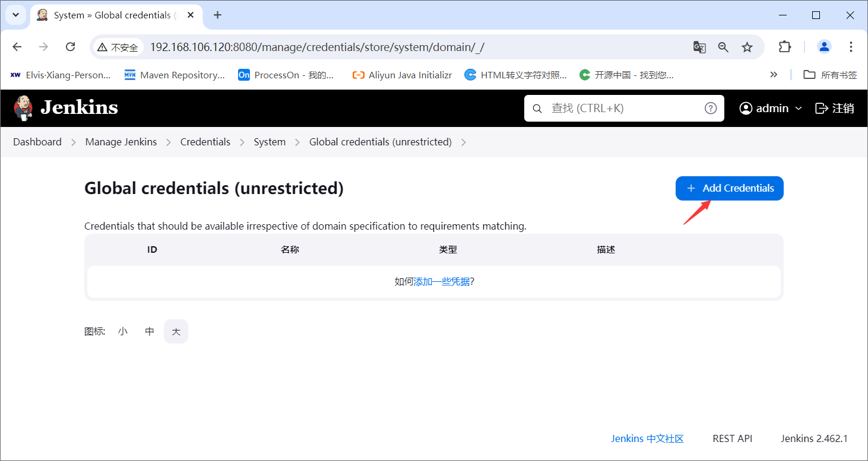Click the translate page icon
The width and height of the screenshot is (868, 461).
699,47
